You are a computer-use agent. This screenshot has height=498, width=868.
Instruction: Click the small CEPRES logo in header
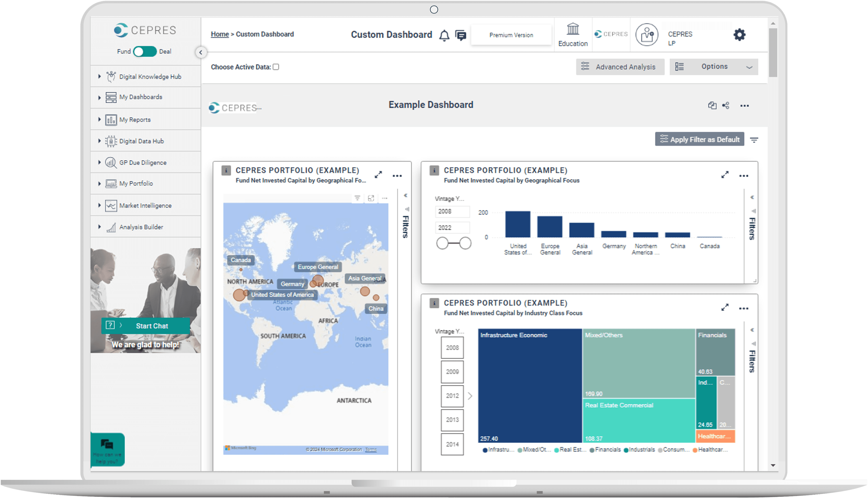(x=611, y=34)
